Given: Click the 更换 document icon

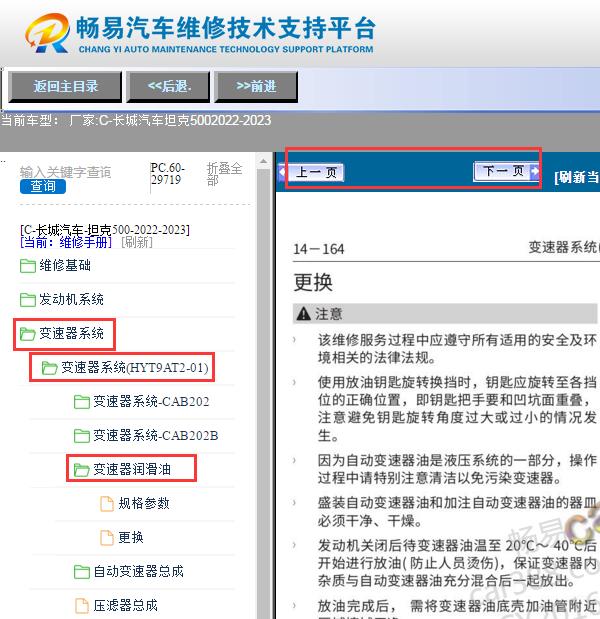Looking at the screenshot, I should [107, 538].
